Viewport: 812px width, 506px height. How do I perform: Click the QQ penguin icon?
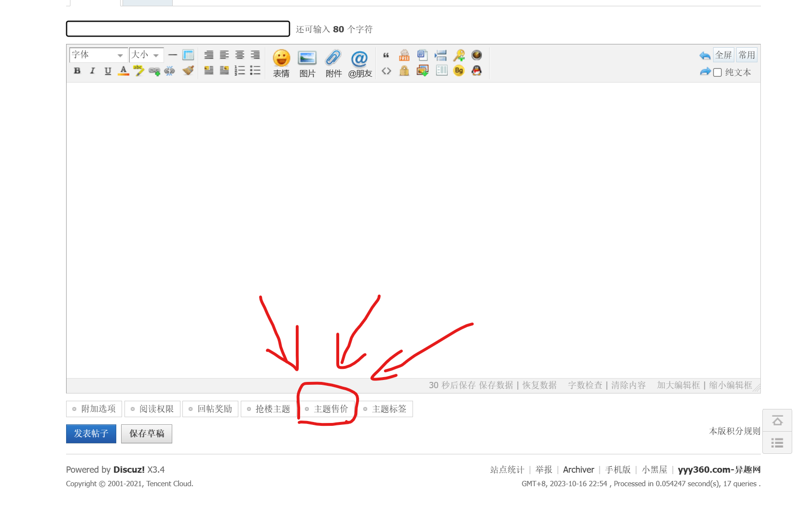(x=477, y=71)
